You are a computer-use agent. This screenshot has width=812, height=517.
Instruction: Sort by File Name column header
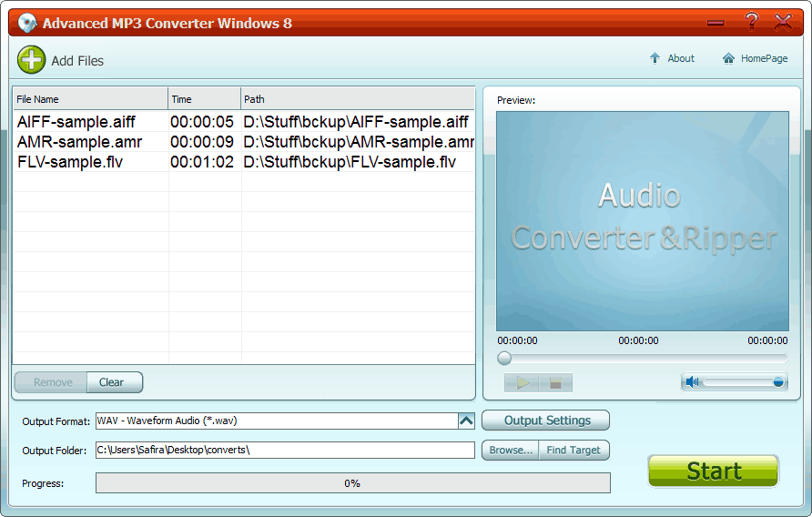90,99
